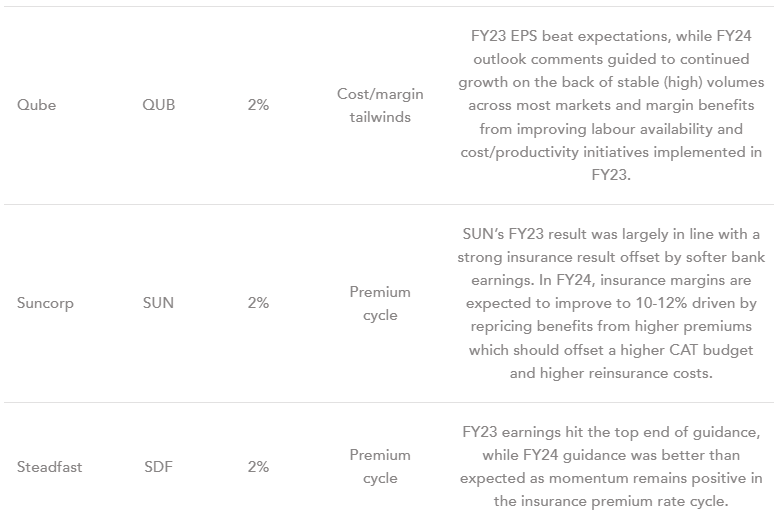Click the Suncorp company name
The width and height of the screenshot is (774, 523).
[x=46, y=303]
